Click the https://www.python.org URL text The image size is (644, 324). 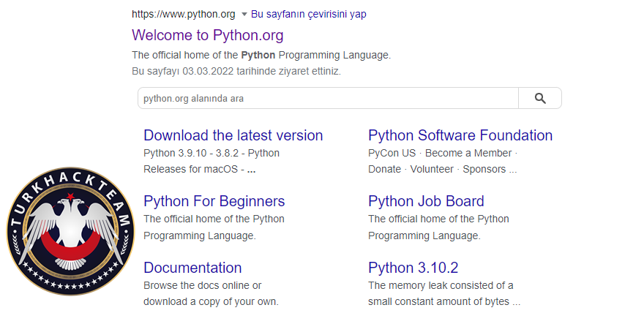[x=184, y=14]
